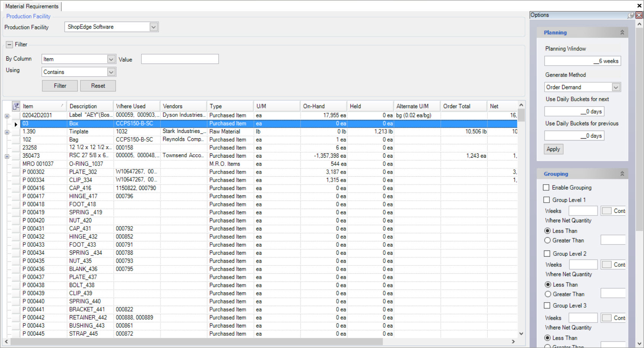Select row MRO 001037

coord(269,164)
